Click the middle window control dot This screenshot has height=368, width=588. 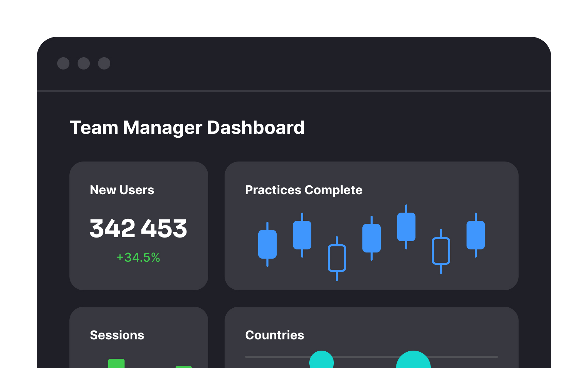(x=84, y=64)
